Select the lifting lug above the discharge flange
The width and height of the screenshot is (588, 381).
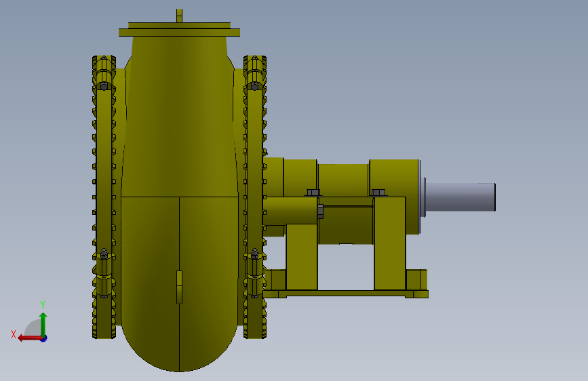(179, 16)
